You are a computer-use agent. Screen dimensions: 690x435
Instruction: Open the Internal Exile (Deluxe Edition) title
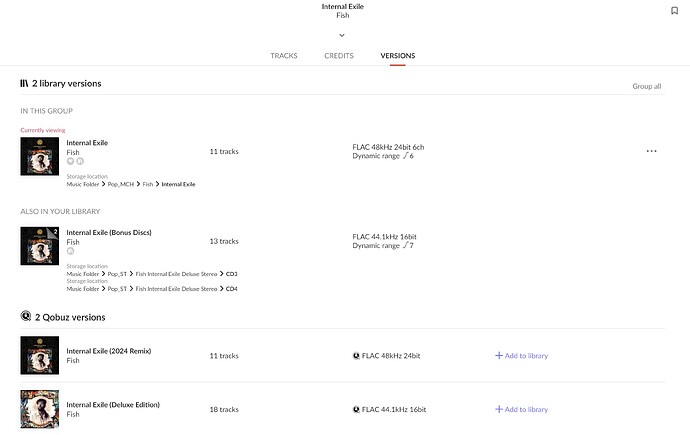[113, 404]
